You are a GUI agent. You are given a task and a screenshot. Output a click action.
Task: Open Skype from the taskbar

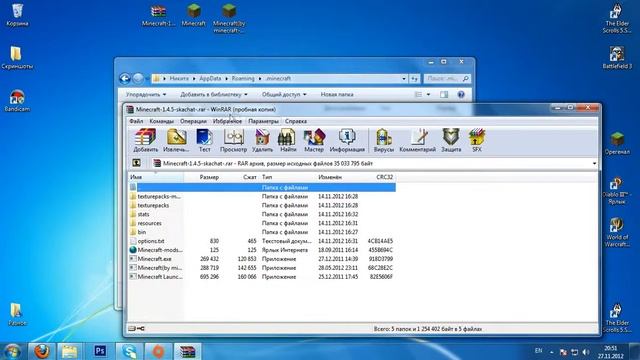(x=129, y=351)
